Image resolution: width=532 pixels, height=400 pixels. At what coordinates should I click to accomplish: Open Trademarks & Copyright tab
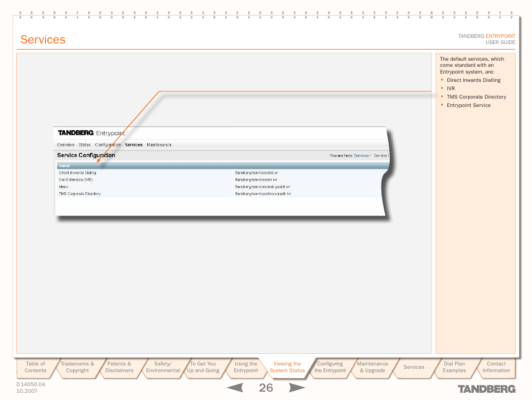[78, 367]
